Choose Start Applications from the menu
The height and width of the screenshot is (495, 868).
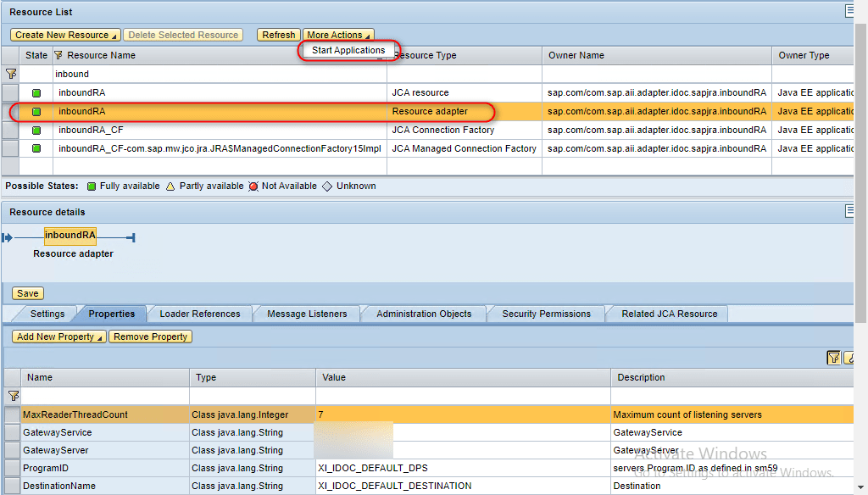click(348, 51)
